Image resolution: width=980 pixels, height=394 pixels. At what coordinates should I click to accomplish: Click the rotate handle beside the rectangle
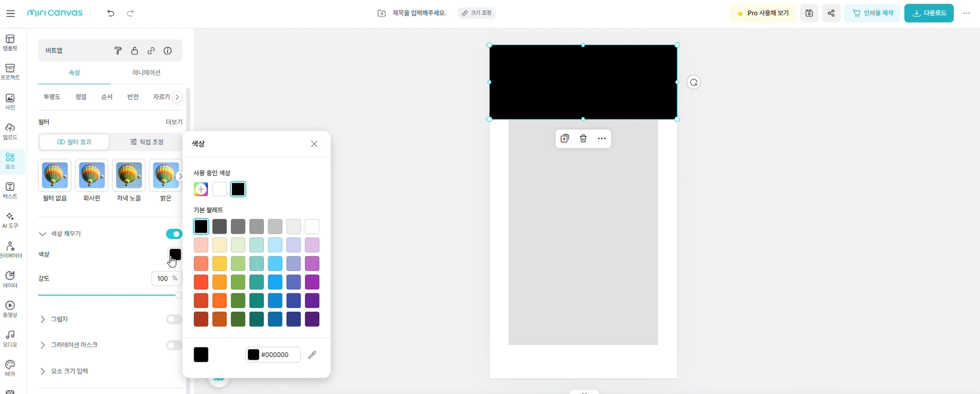coord(693,82)
